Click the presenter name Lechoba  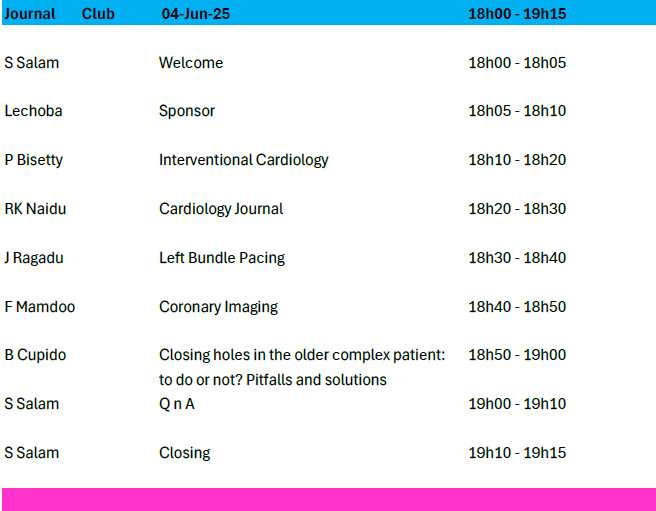tap(33, 111)
